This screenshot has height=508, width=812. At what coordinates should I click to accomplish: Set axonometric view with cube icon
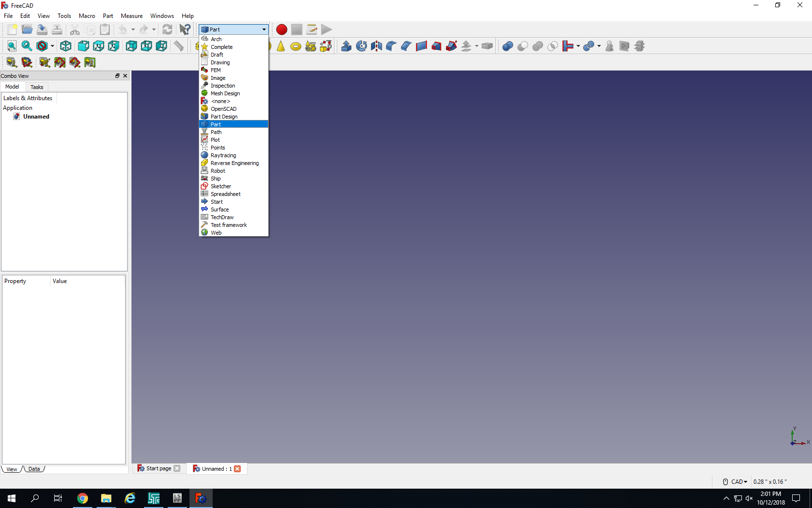click(x=66, y=46)
